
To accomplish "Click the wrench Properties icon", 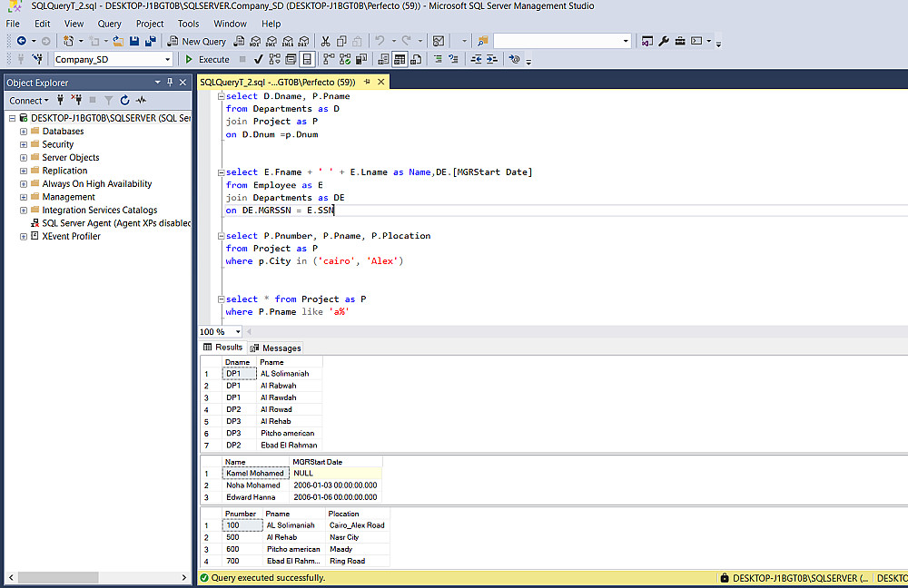I will pos(663,41).
